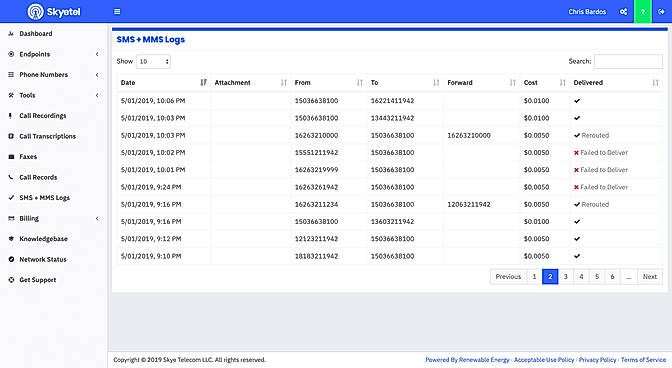The image size is (672, 368).
Task: Open Get Support in the sidebar
Action: (x=38, y=280)
